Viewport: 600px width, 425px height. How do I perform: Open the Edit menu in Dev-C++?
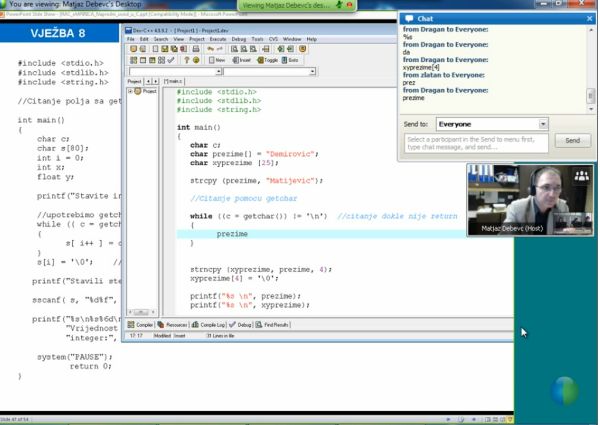[144, 39]
